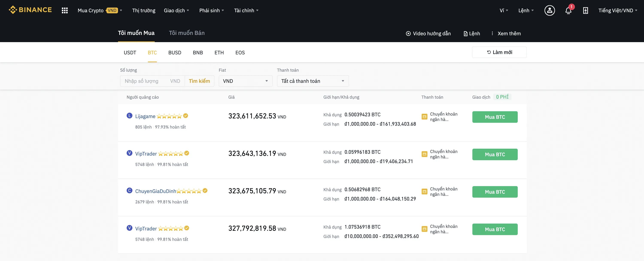Expand the Lệnh orders menu in top bar
The width and height of the screenshot is (644, 261).
[x=526, y=11]
